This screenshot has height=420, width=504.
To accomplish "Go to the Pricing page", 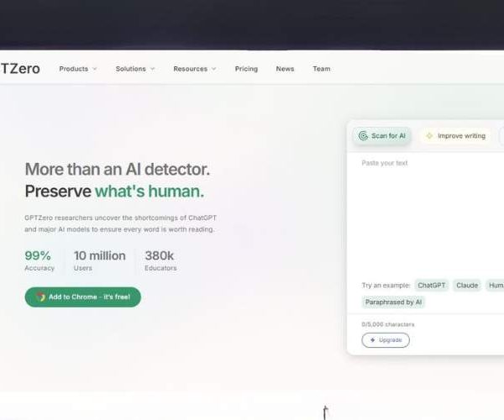I will (246, 69).
